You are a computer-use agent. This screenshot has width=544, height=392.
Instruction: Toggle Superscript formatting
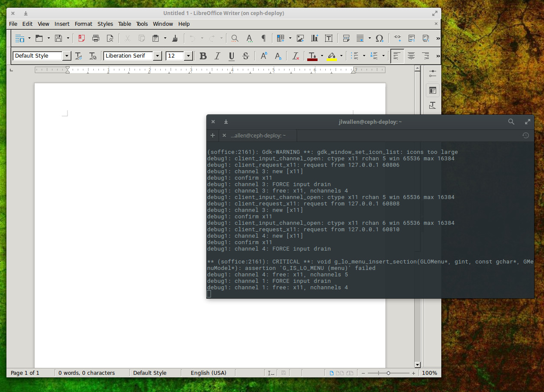(x=264, y=56)
